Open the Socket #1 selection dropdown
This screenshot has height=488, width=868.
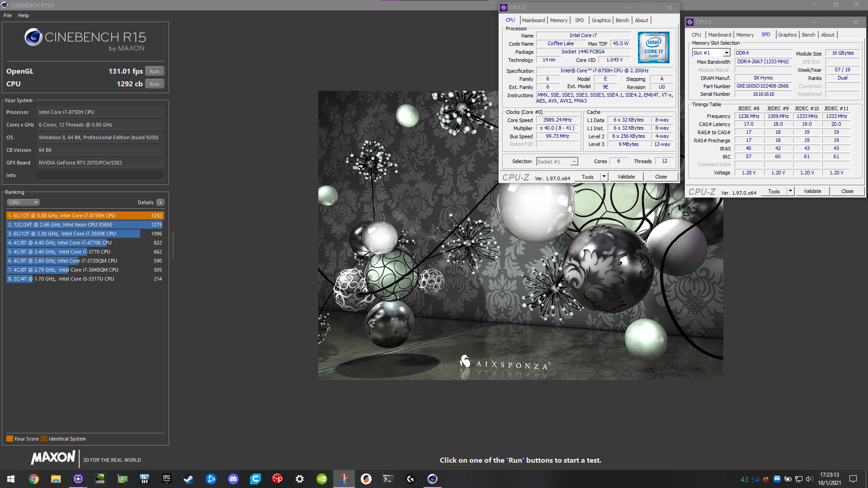point(557,162)
